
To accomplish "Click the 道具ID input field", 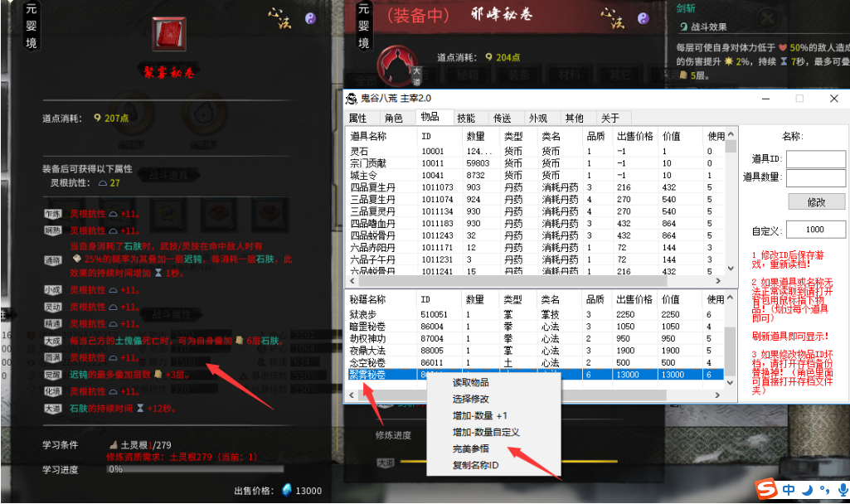I will click(x=815, y=158).
